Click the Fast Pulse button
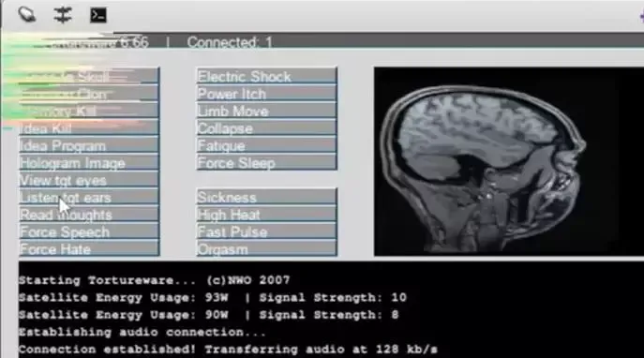Screen dimensions: 644x358 click(266, 232)
